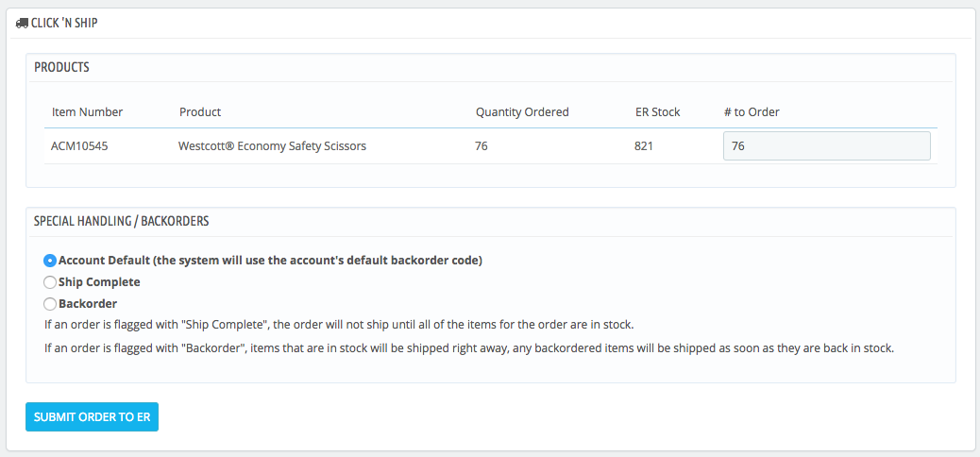Image resolution: width=980 pixels, height=457 pixels.
Task: Focus the # to Order input field
Action: click(x=826, y=146)
